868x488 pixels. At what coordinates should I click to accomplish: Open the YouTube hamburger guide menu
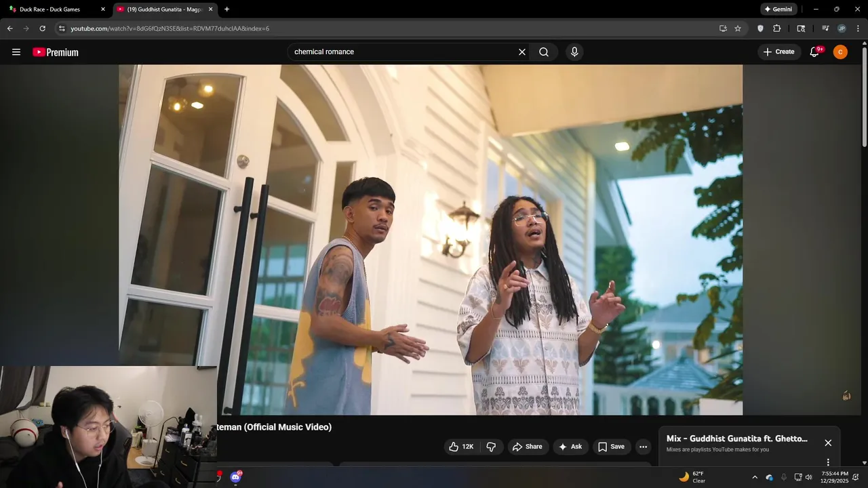coord(16,52)
